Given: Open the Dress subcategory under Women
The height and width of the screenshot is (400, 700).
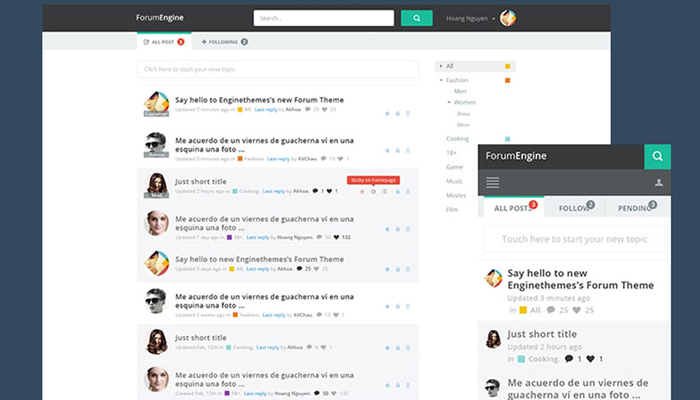Looking at the screenshot, I should point(463,114).
